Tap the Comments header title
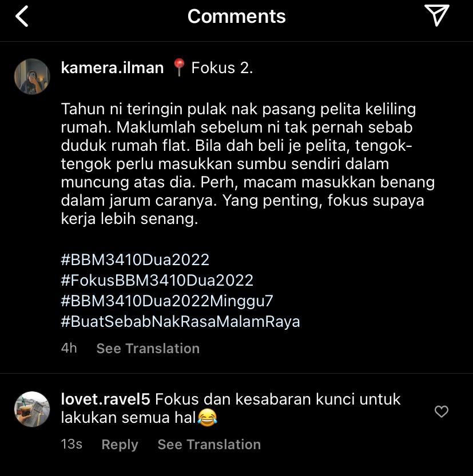Screen dimensions: 473x476 (x=236, y=16)
